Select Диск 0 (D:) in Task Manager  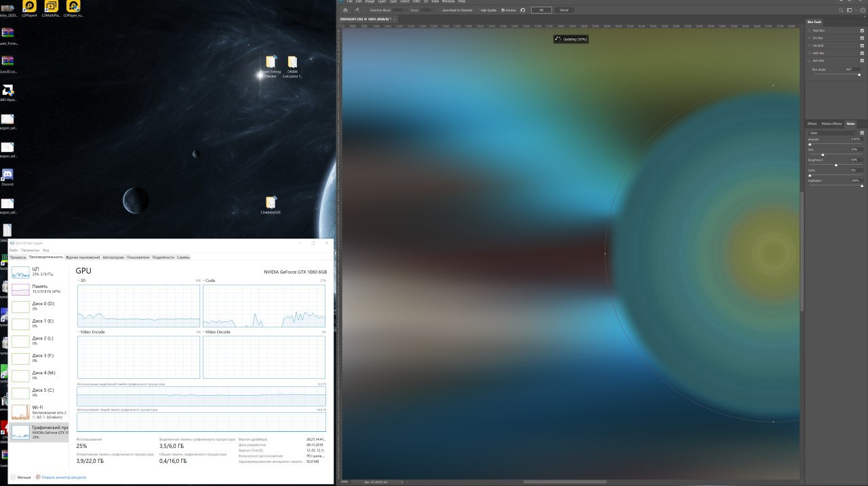coord(39,306)
